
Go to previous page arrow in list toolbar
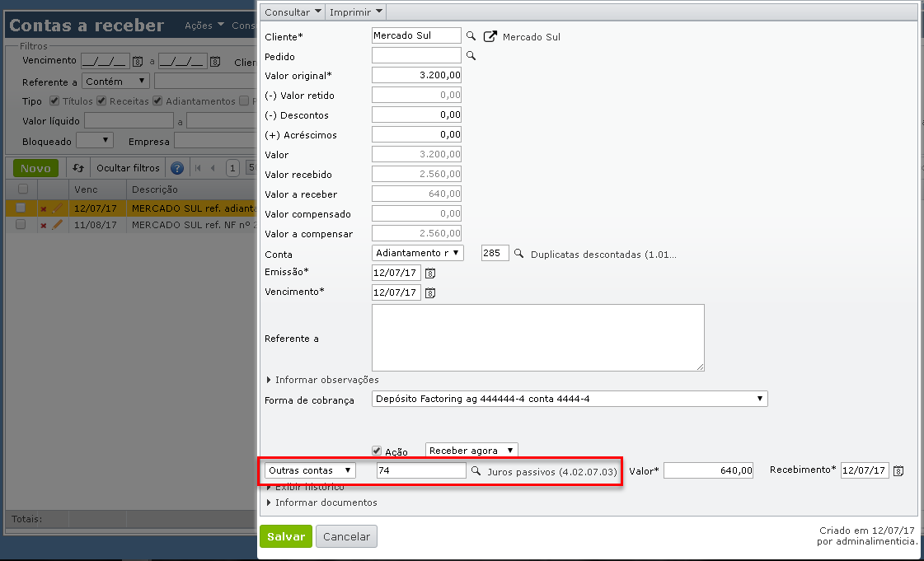(x=213, y=168)
